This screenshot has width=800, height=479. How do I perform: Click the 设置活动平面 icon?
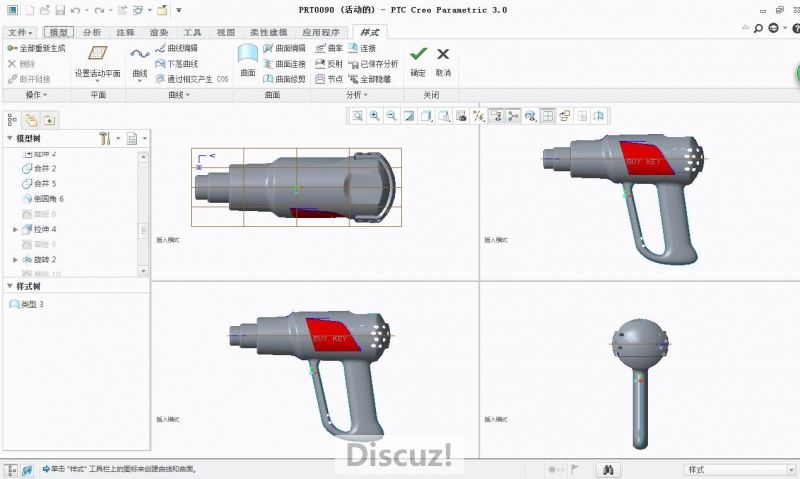click(97, 56)
